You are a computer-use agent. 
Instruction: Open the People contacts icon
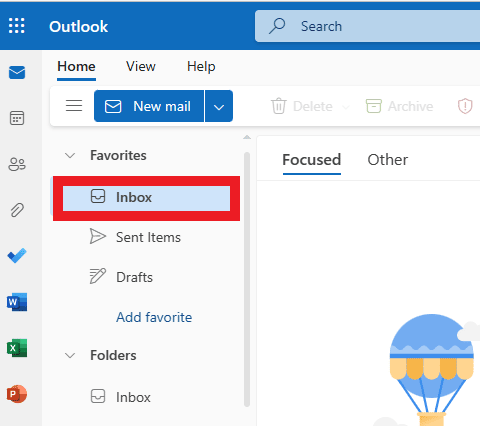pyautogui.click(x=17, y=164)
